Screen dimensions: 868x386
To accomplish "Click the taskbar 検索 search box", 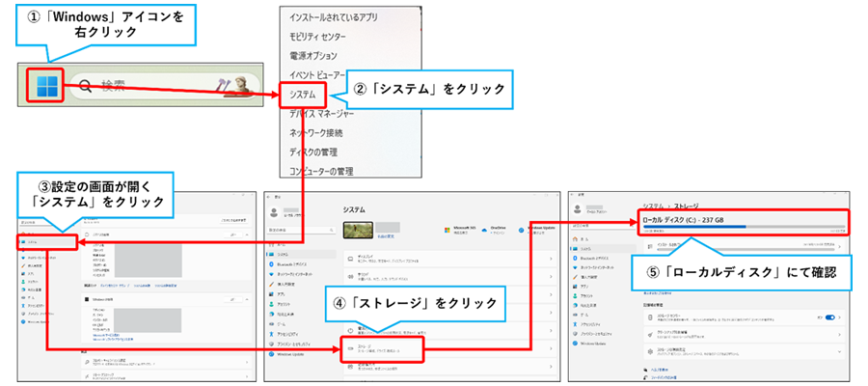I will [165, 85].
